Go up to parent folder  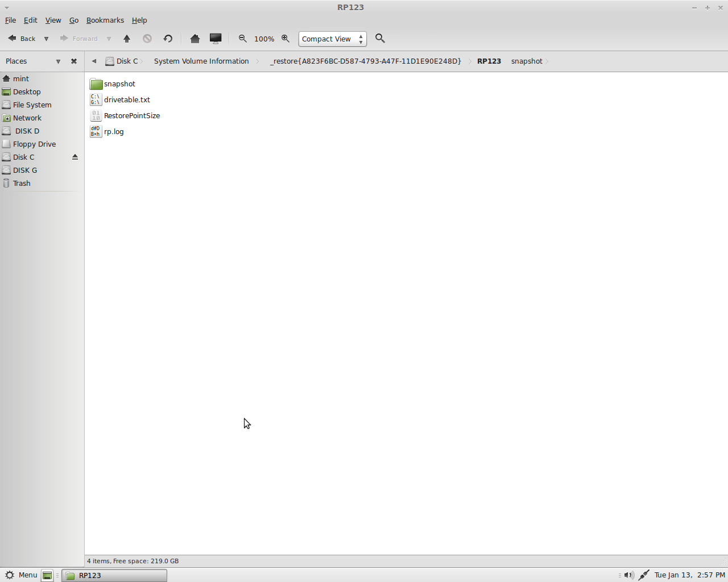tap(127, 39)
